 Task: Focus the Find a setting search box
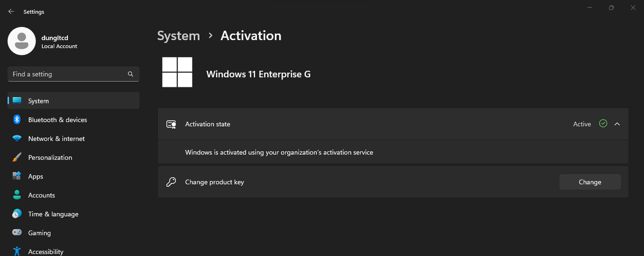[68, 74]
